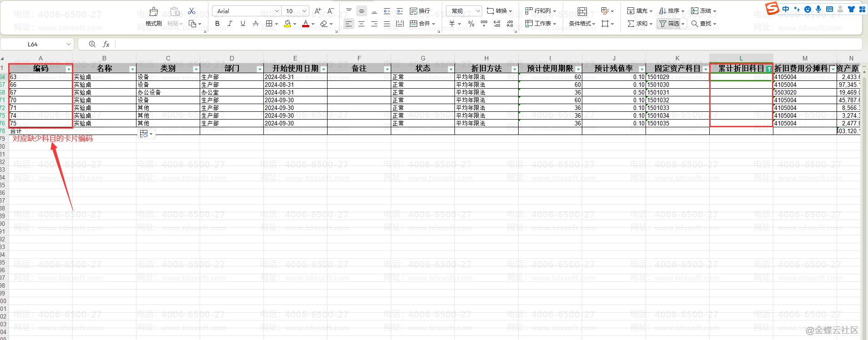Click the zoom magnifier beside fx
Image resolution: width=868 pixels, height=340 pixels.
pyautogui.click(x=92, y=44)
